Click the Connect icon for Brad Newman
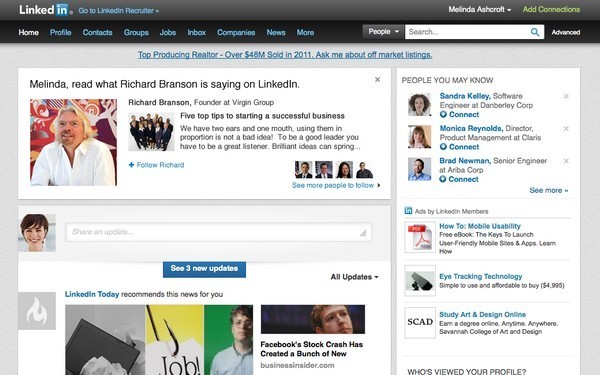Viewport: 600px width, 375px height. pyautogui.click(x=443, y=179)
